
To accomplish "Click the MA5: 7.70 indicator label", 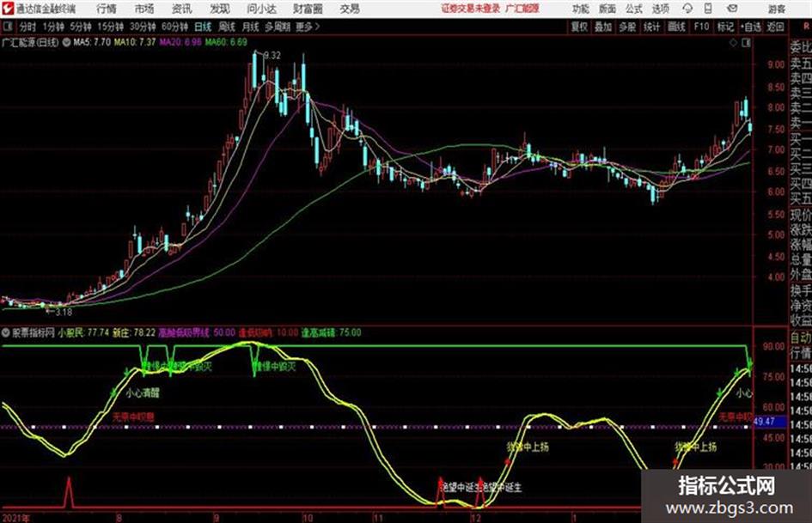I will tap(92, 42).
